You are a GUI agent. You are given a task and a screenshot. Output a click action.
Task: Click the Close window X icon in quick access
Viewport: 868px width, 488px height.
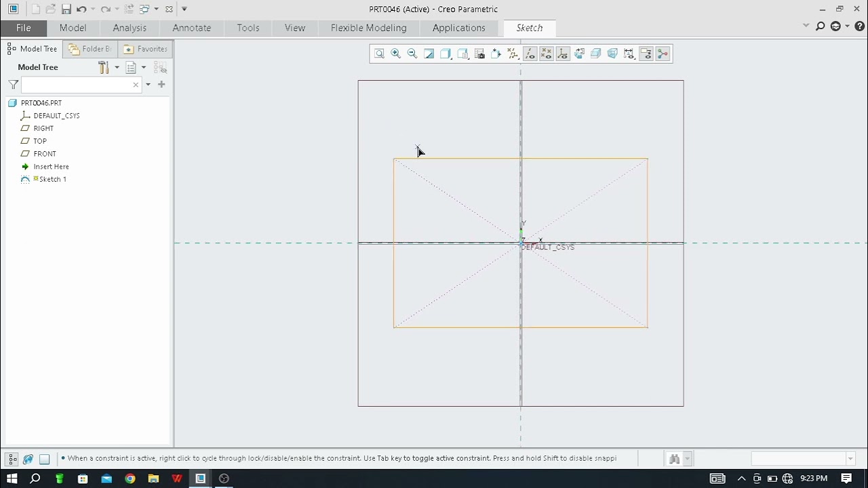tap(169, 9)
